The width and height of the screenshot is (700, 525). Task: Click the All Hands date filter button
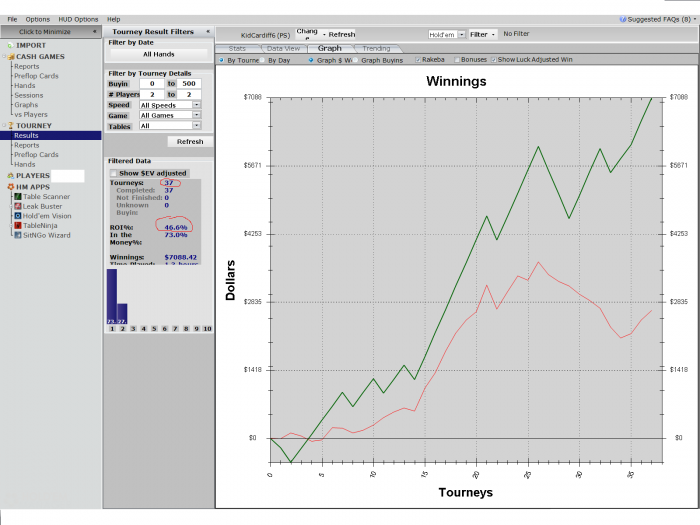click(158, 54)
